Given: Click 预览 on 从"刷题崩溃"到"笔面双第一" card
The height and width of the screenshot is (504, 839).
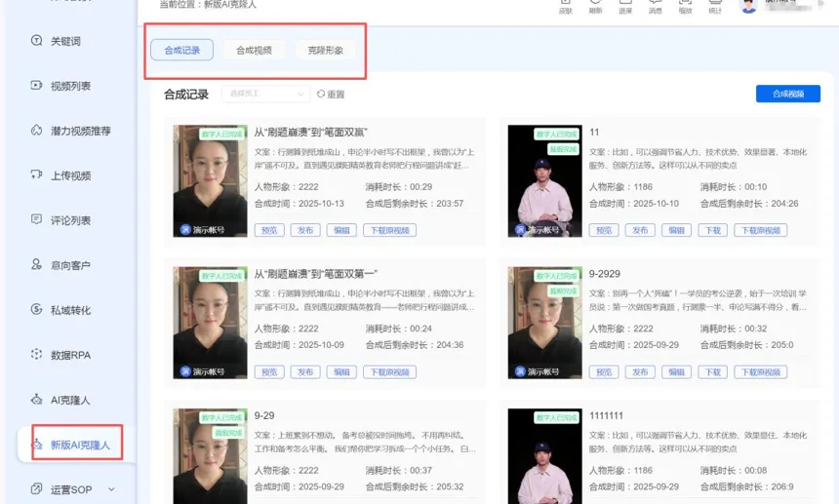Looking at the screenshot, I should 269,372.
